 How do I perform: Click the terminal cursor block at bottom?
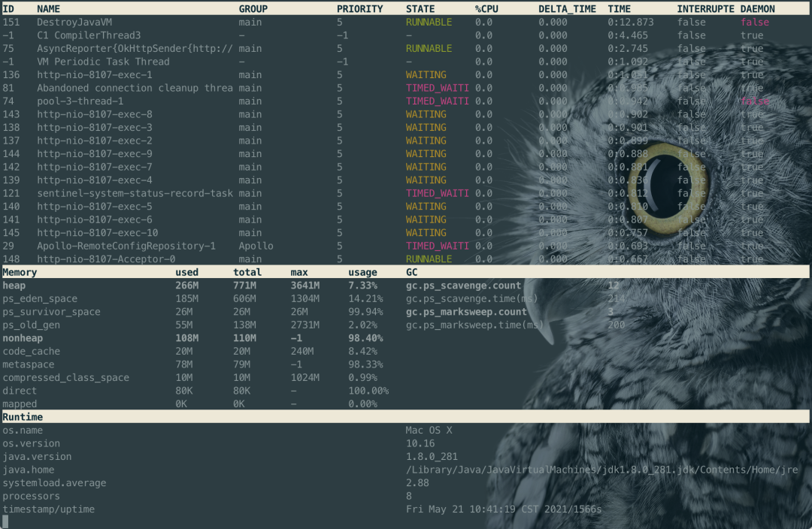(5, 521)
